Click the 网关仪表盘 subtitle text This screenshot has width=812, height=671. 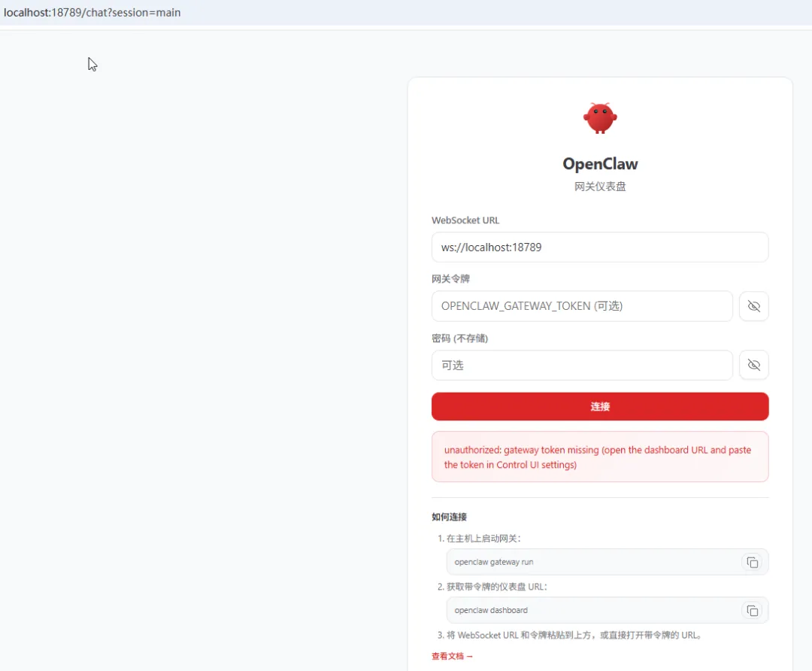click(600, 187)
